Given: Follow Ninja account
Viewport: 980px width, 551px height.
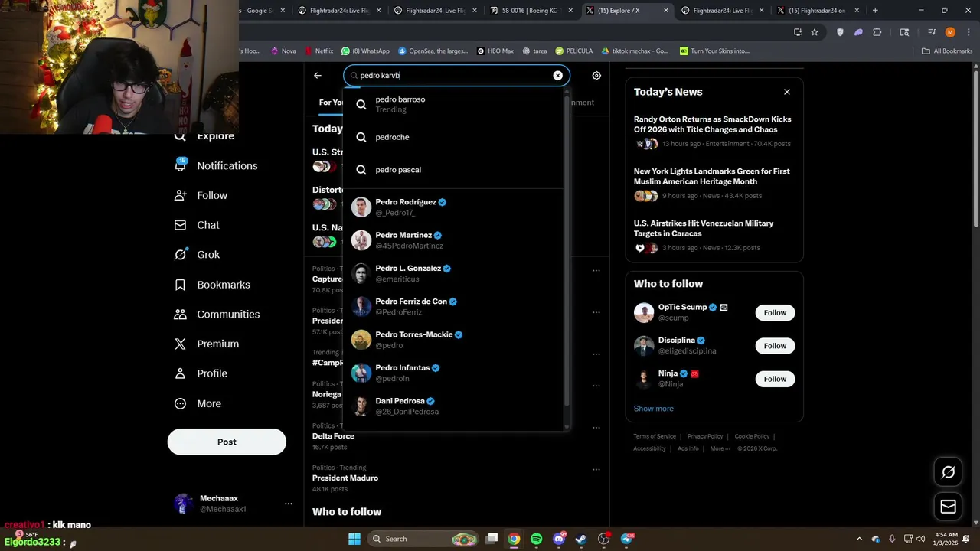Looking at the screenshot, I should click(x=775, y=379).
